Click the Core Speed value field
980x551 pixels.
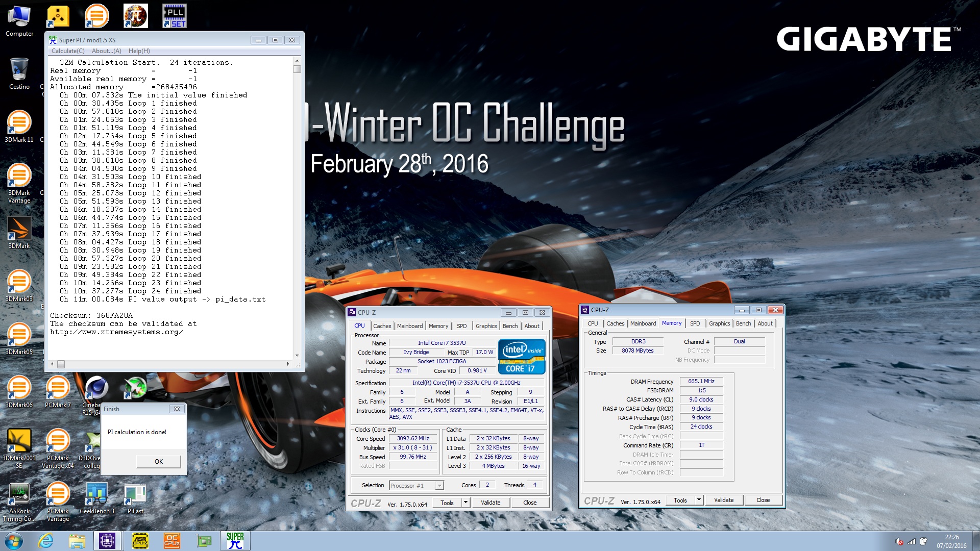coord(413,438)
